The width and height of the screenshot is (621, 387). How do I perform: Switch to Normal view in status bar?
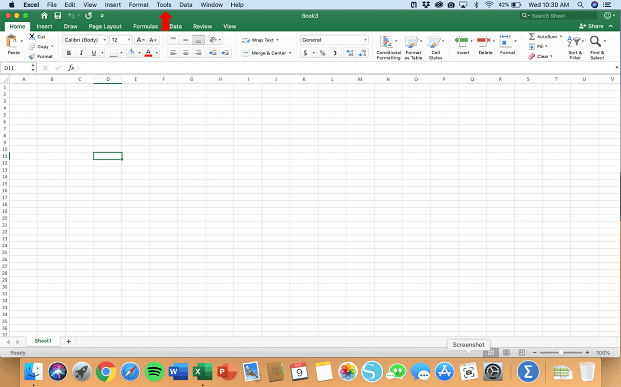(491, 352)
